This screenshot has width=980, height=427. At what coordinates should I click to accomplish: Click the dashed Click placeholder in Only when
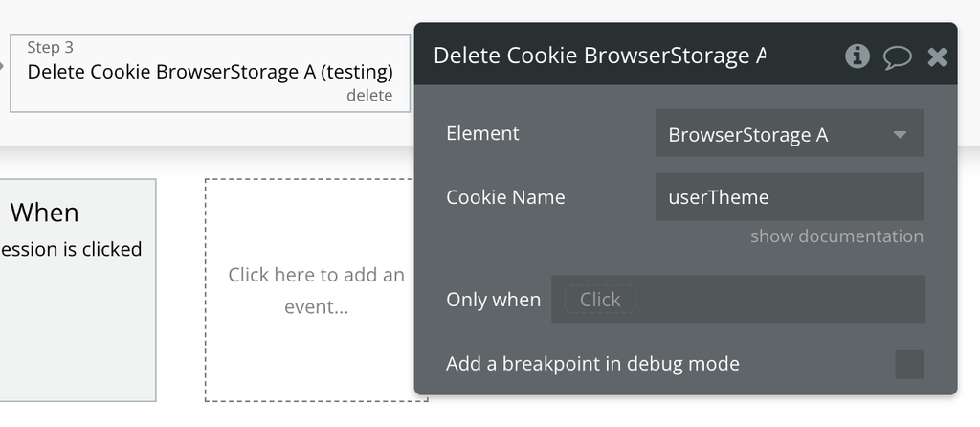pyautogui.click(x=600, y=300)
